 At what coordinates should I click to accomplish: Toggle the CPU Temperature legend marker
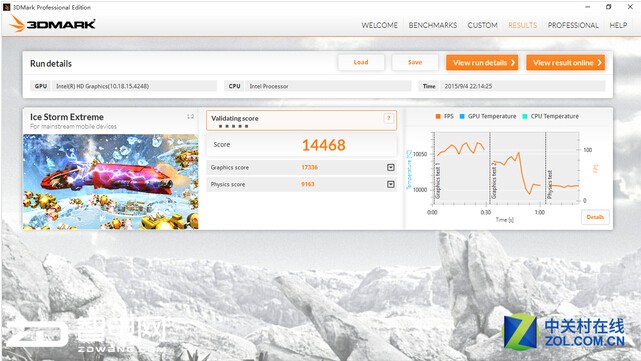pos(525,117)
